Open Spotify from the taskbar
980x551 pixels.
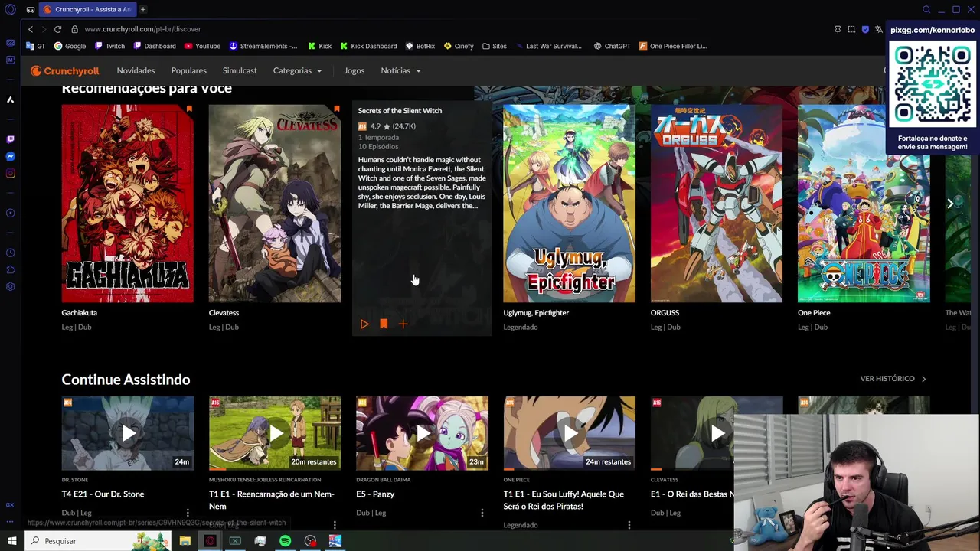[x=285, y=541]
